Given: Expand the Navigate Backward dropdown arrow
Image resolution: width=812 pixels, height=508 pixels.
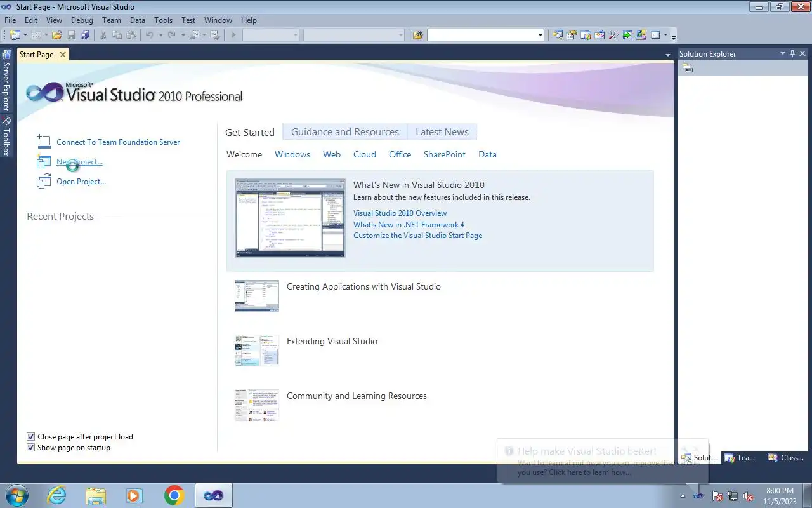Looking at the screenshot, I should coord(204,35).
